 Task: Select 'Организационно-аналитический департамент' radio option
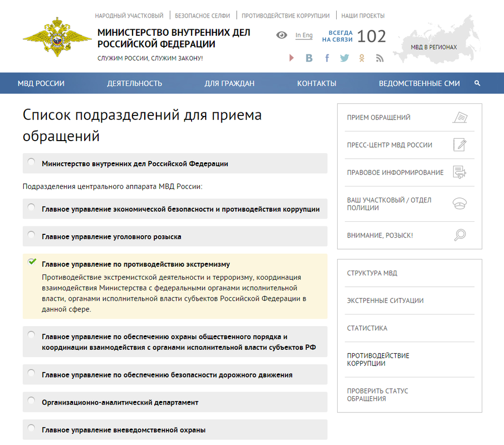(31, 401)
